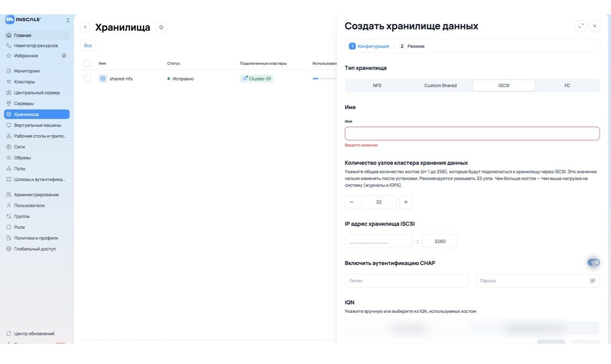Open the Главная sidebar item
Image resolution: width=611 pixels, height=364 pixels.
pyautogui.click(x=37, y=35)
